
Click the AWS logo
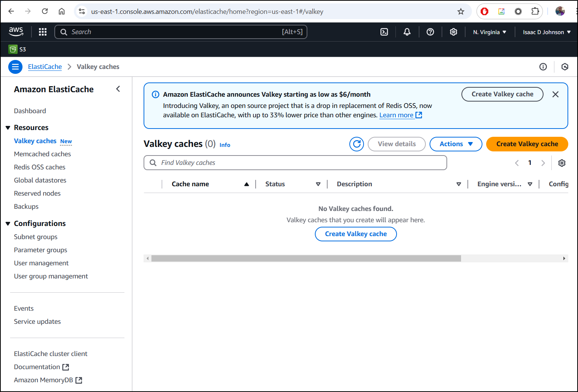point(16,32)
